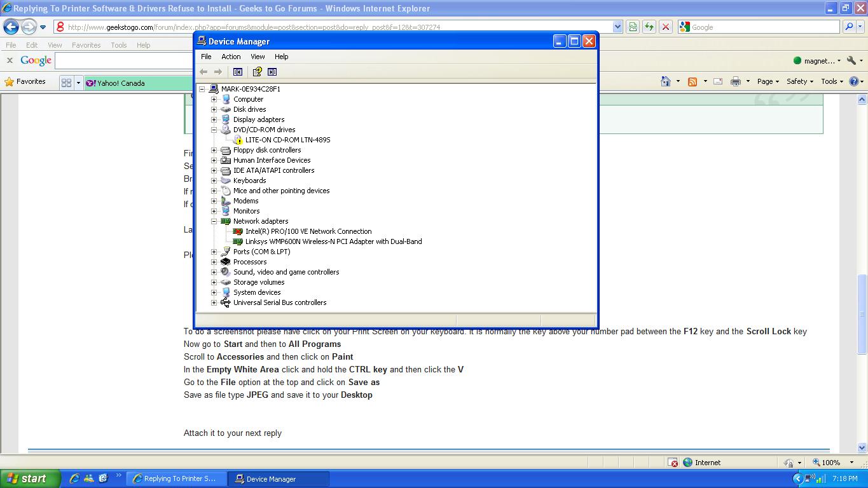The width and height of the screenshot is (868, 488).
Task: Select the Yahoo! Canada browser tab
Action: 138,83
